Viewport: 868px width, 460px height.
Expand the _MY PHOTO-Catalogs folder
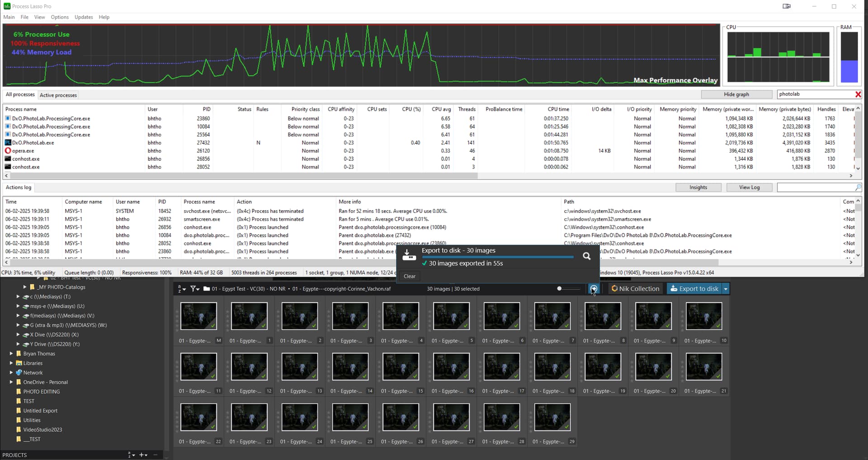(x=25, y=287)
